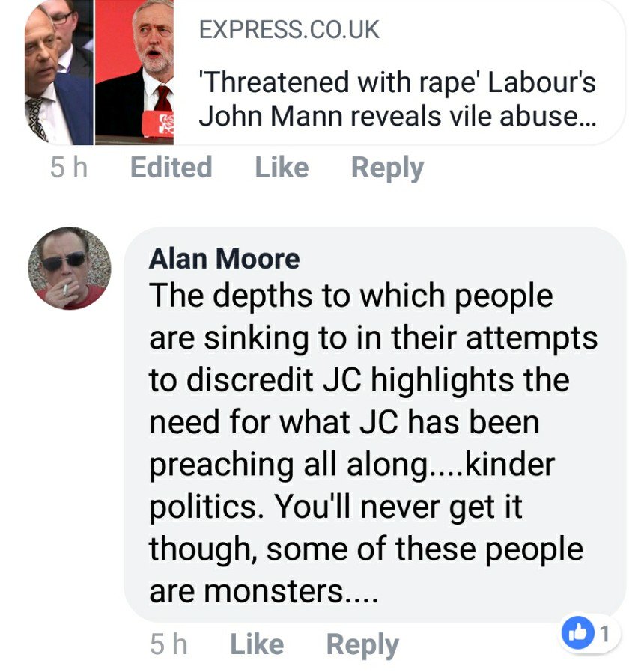Click the 'John Mann reveals vile abuse...' headline line
The width and height of the screenshot is (644, 672).
pyautogui.click(x=398, y=116)
